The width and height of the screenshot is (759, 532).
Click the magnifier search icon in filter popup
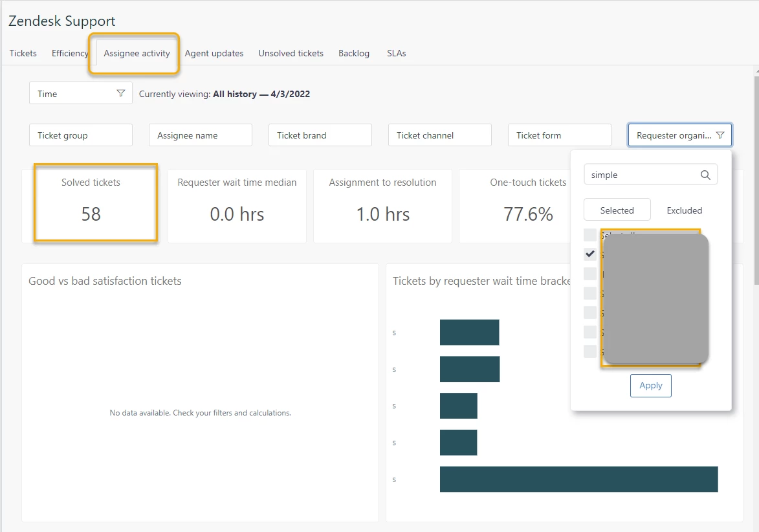[705, 175]
